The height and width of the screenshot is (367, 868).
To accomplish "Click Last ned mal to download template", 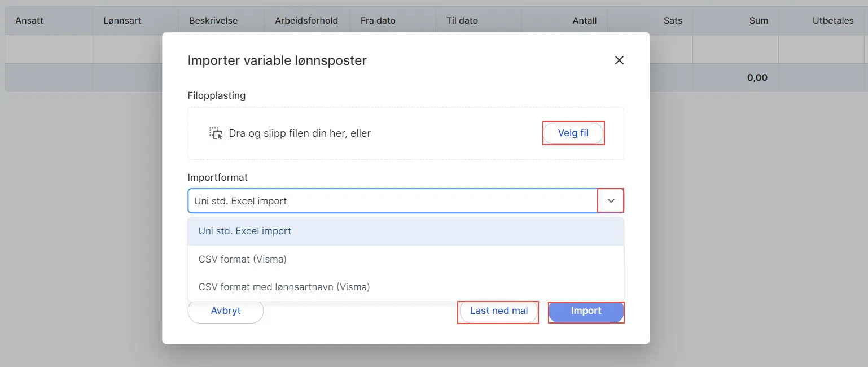I will tap(498, 311).
